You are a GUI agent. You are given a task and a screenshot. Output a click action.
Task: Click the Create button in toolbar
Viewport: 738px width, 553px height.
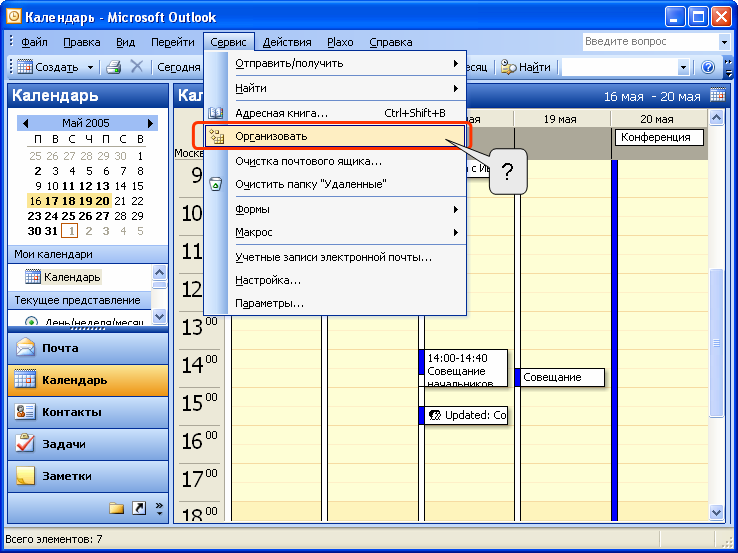[48, 67]
